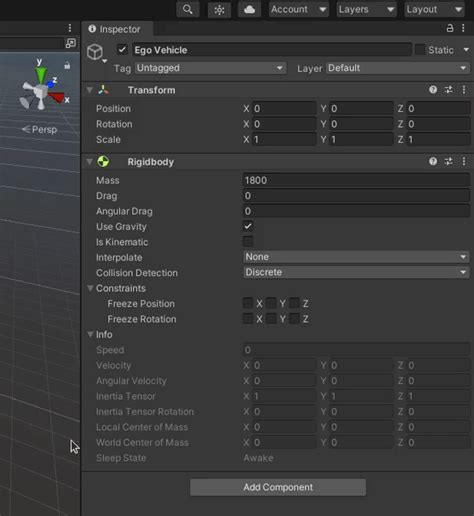Select the Inspector tab
Viewport: 474px width, 516px height.
[117, 29]
